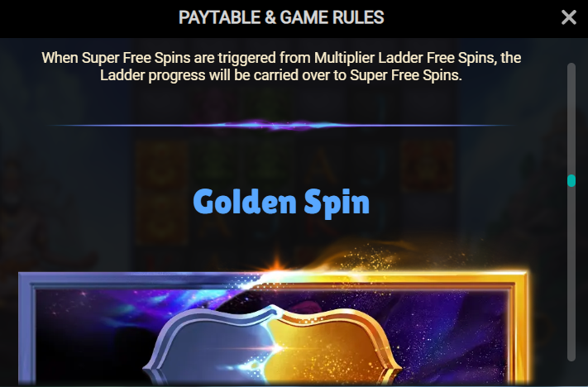The height and width of the screenshot is (387, 588).
Task: Click the dimmed yellow reel symbol on left
Action: 162,167
